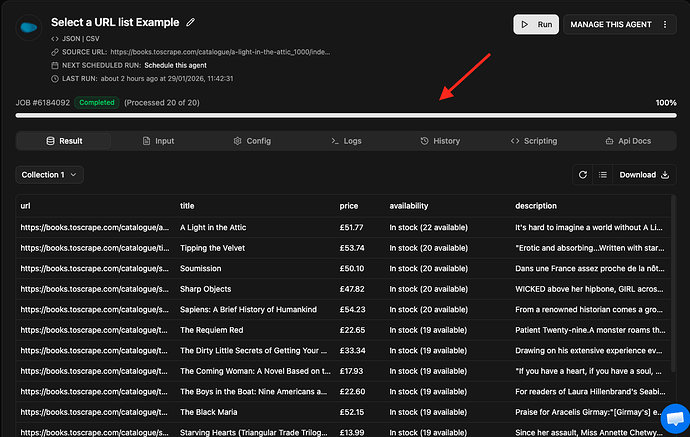Switch to the Input tab
This screenshot has height=437, width=690.
[x=158, y=141]
